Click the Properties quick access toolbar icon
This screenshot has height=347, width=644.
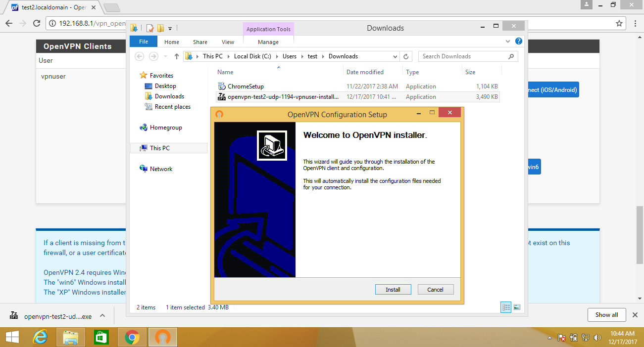tap(150, 28)
